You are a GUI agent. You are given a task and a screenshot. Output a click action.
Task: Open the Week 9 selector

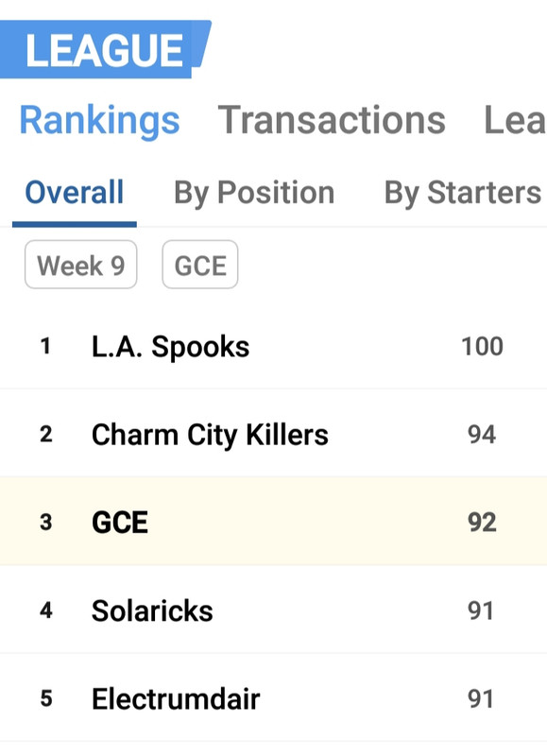81,265
